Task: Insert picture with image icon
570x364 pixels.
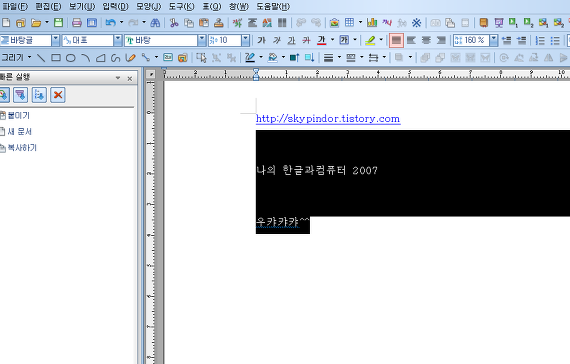Action: [334, 23]
